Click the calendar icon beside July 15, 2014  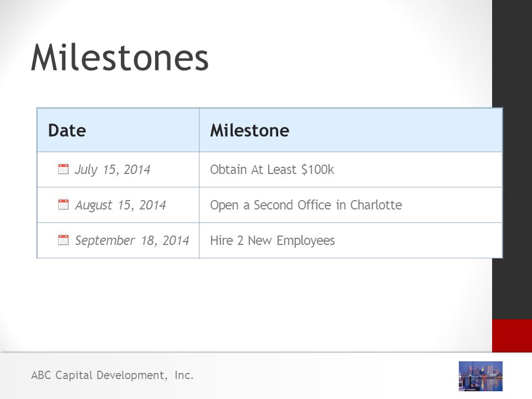(63, 168)
